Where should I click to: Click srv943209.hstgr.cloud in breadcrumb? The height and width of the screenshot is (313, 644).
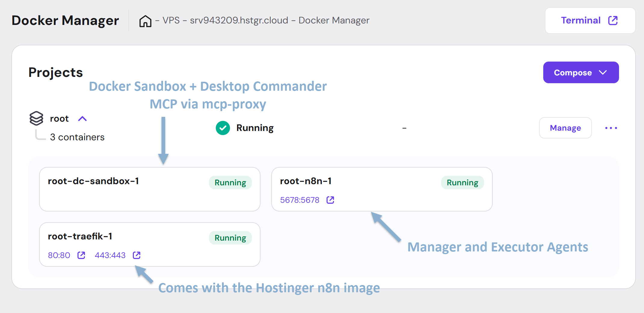(239, 20)
